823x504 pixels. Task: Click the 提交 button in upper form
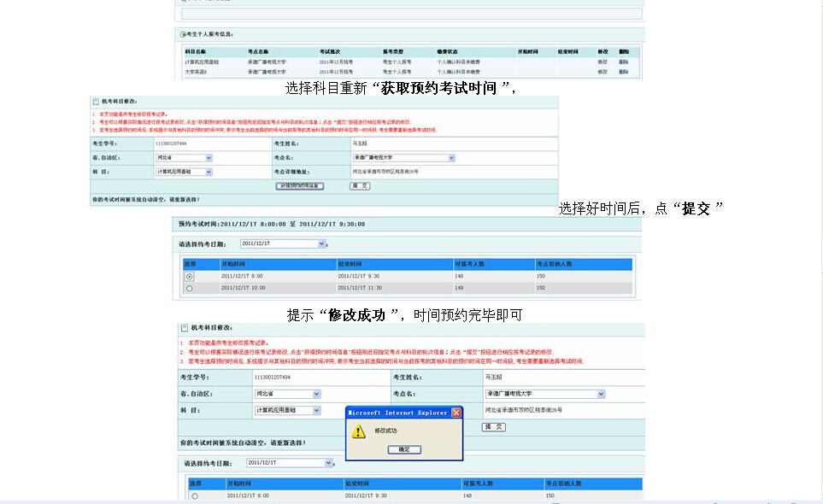coord(360,185)
